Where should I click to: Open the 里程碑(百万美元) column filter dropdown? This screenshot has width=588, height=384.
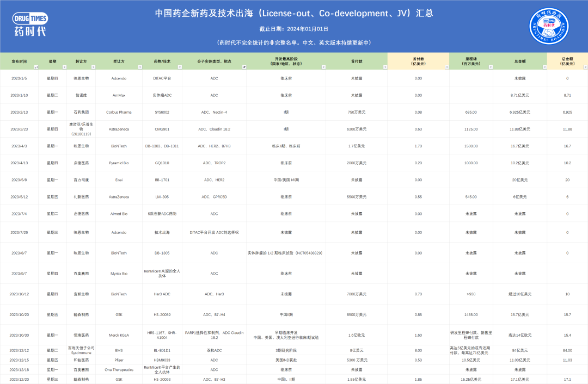click(491, 67)
